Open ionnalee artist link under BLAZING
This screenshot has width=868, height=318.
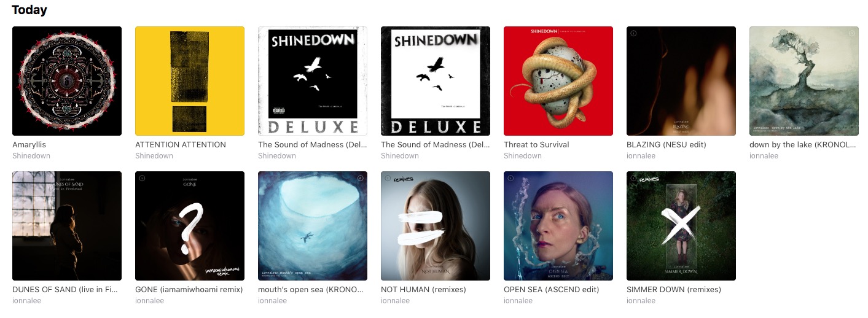pos(641,156)
